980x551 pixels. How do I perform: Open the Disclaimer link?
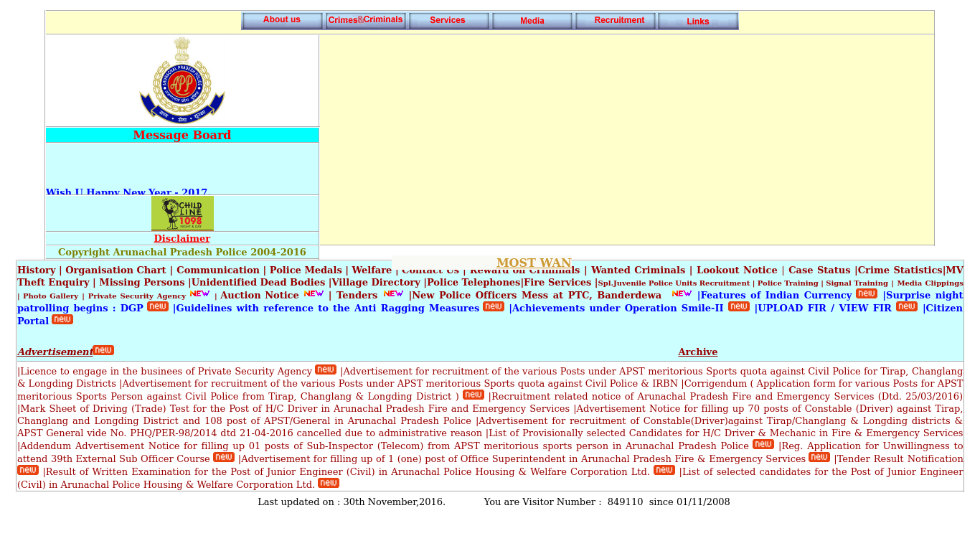182,239
